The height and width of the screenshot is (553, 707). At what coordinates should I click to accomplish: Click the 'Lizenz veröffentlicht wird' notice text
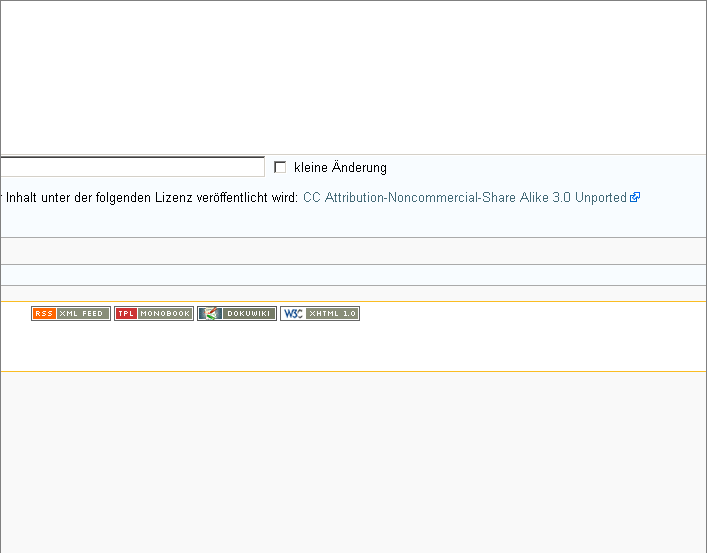click(240, 198)
